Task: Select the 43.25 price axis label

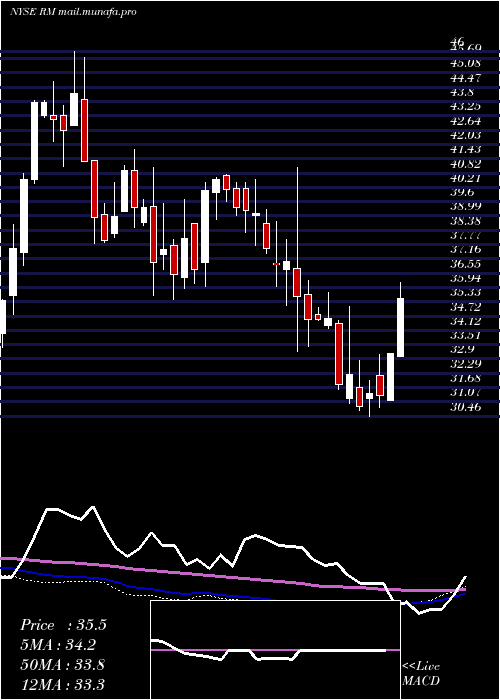Action: click(x=466, y=106)
